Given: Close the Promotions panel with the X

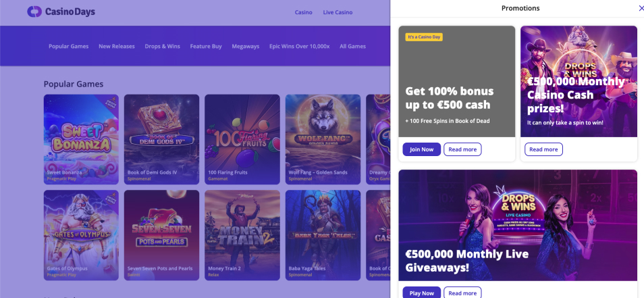Looking at the screenshot, I should click(641, 8).
